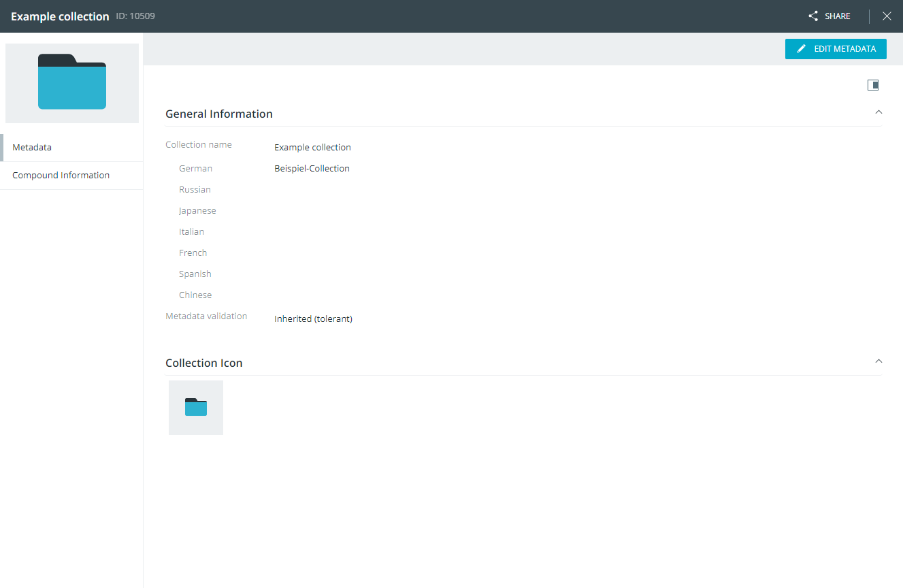Click the 'Chinese' language label
The height and width of the screenshot is (588, 903).
coord(195,295)
